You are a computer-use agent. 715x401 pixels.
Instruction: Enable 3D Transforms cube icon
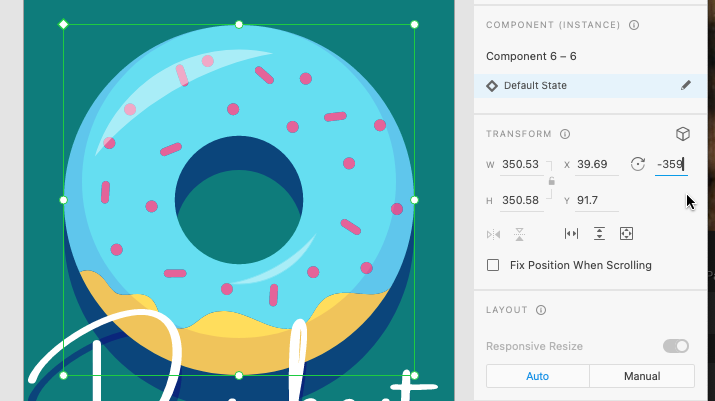click(x=683, y=134)
